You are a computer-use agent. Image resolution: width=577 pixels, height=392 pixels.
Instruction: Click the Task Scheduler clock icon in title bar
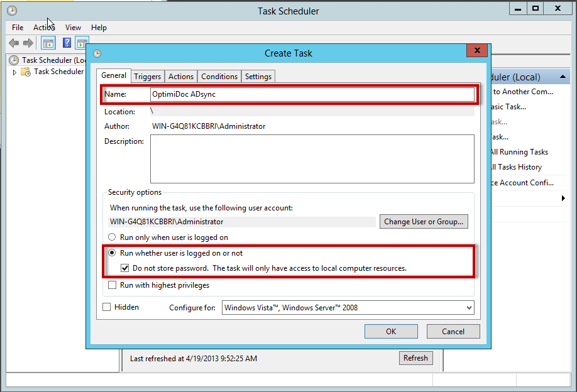[11, 11]
